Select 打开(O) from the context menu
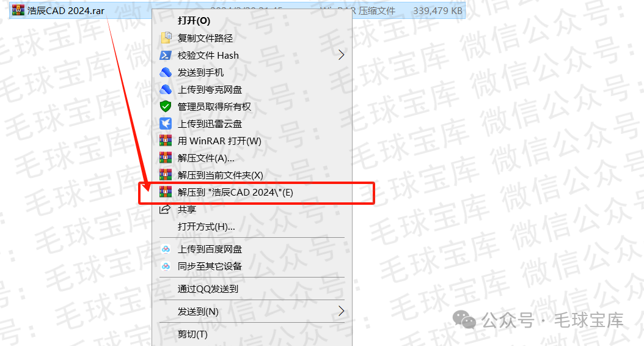The height and width of the screenshot is (346, 644). tap(252, 21)
